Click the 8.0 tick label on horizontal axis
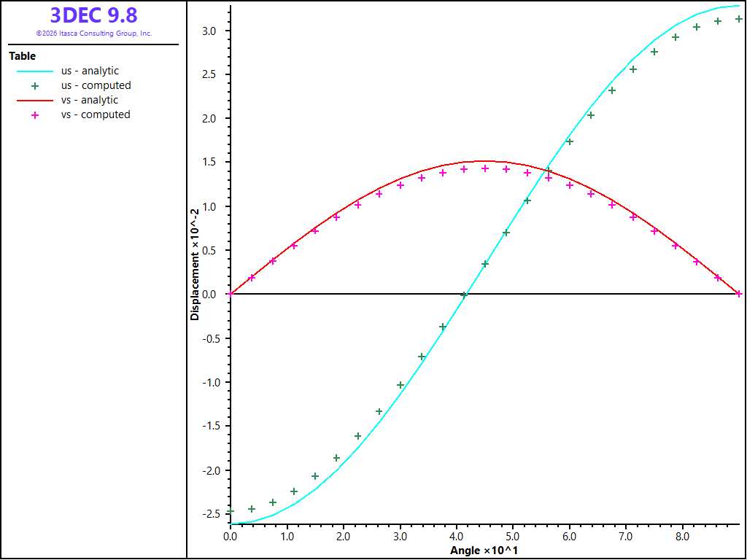 (683, 537)
